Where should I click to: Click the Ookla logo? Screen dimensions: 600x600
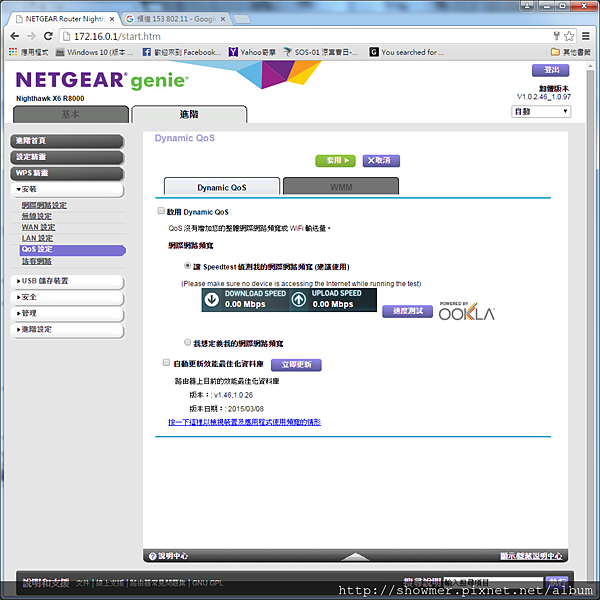466,311
